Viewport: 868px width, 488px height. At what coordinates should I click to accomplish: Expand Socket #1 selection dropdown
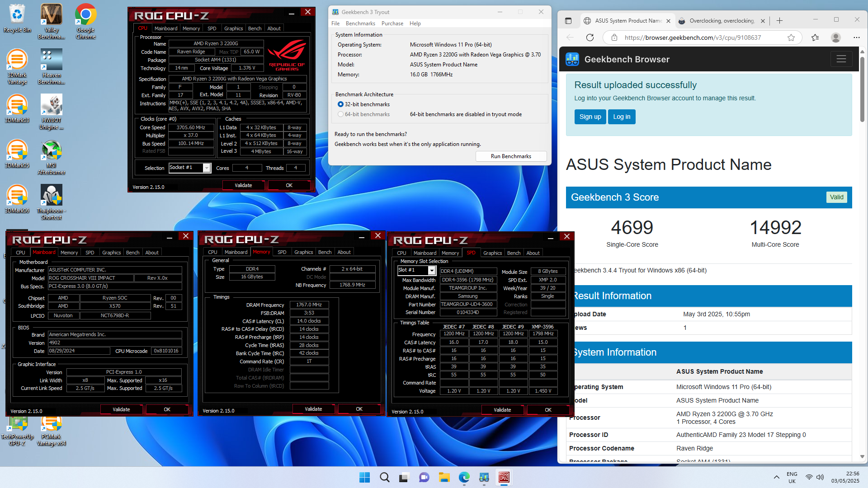tap(207, 168)
